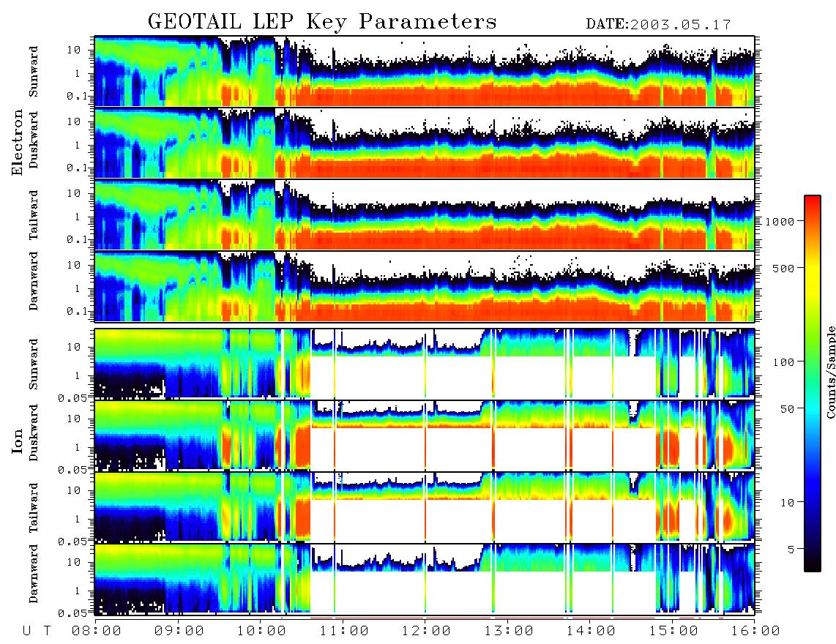
Task: Click the Ion group axis label
Action: click(18, 441)
